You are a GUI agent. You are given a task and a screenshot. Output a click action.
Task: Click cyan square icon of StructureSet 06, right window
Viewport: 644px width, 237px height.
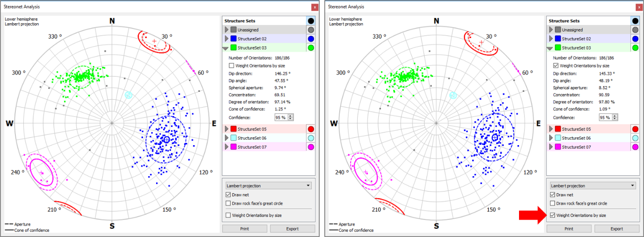[558, 138]
